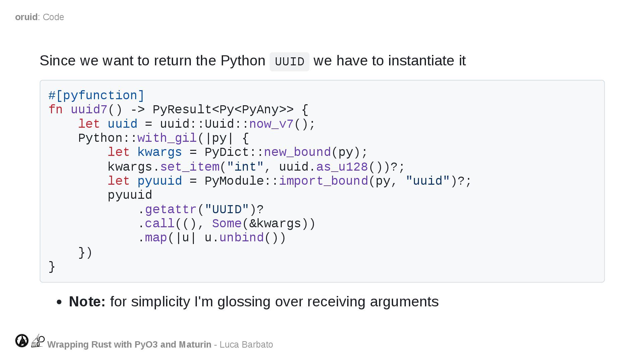Click the unbind method call
The height and width of the screenshot is (362, 644).
point(241,238)
